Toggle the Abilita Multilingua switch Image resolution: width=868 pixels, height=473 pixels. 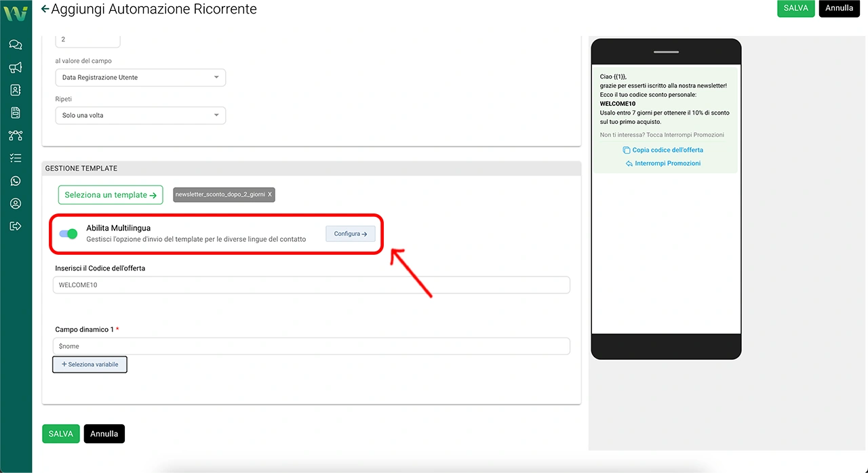(68, 234)
